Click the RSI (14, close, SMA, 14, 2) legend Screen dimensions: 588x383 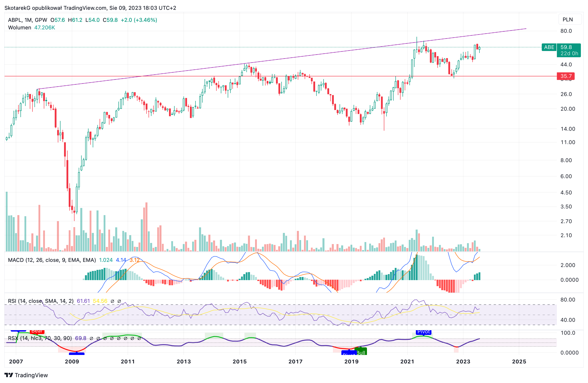[41, 301]
